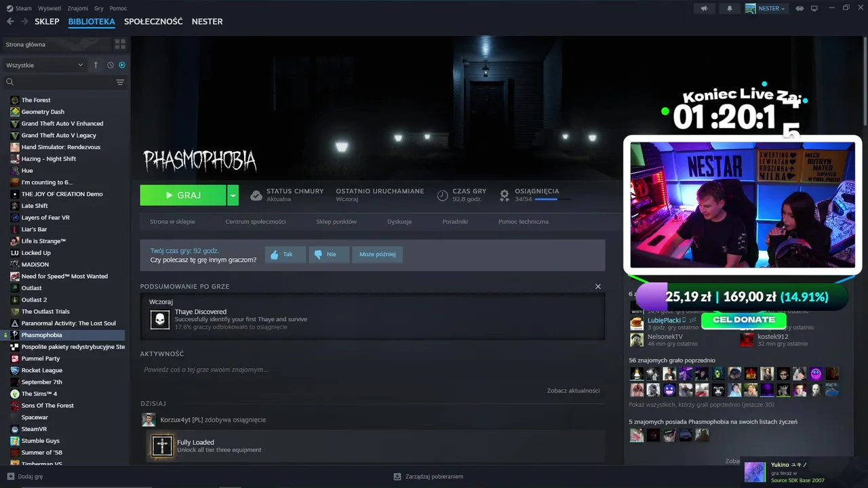868x488 pixels.
Task: Open Dyskusje link
Action: tap(399, 222)
